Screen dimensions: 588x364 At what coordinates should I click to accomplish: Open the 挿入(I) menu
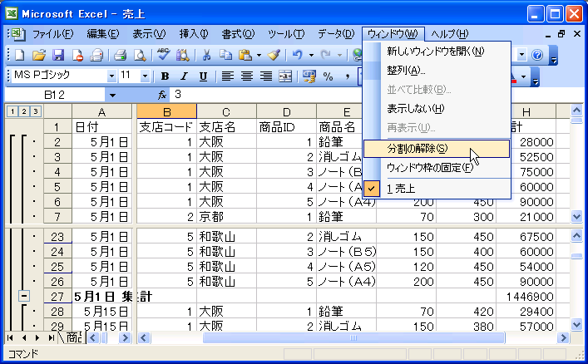click(194, 34)
